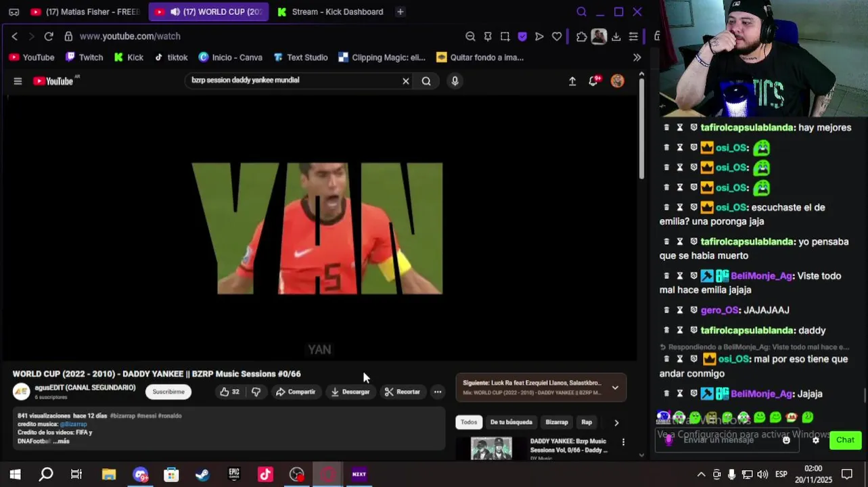Open the YouTube guide hamburger menu
The image size is (868, 487).
pos(18,81)
